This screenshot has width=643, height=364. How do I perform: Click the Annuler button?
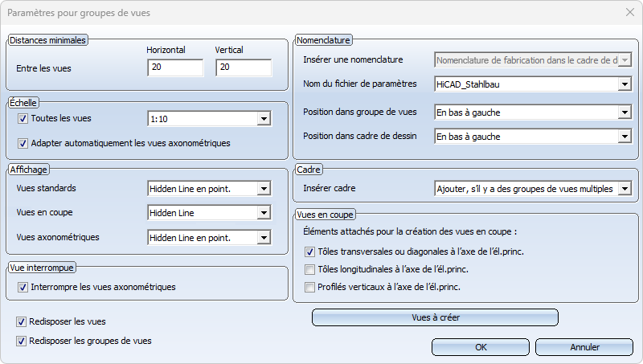point(584,347)
